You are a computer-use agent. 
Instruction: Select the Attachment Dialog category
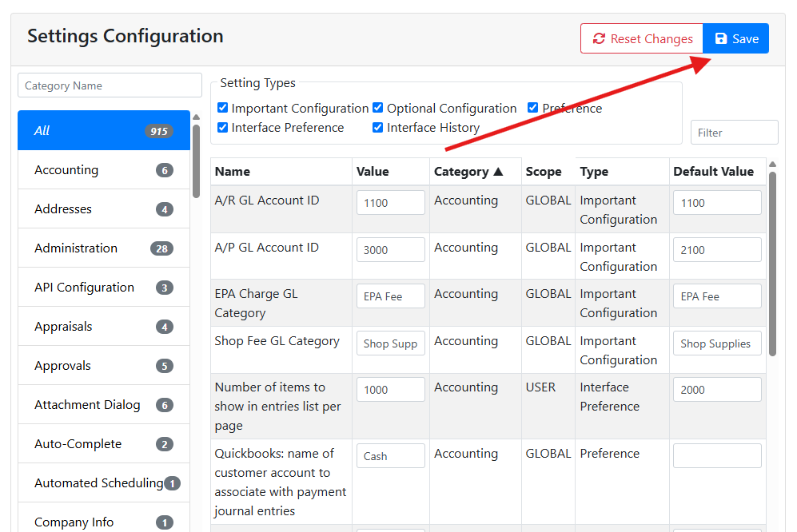coord(104,404)
